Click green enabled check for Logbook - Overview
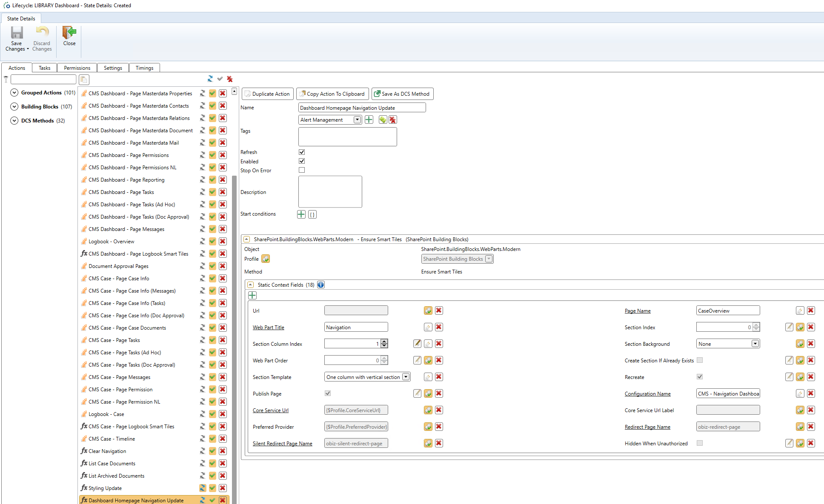This screenshot has height=504, width=824. 212,242
